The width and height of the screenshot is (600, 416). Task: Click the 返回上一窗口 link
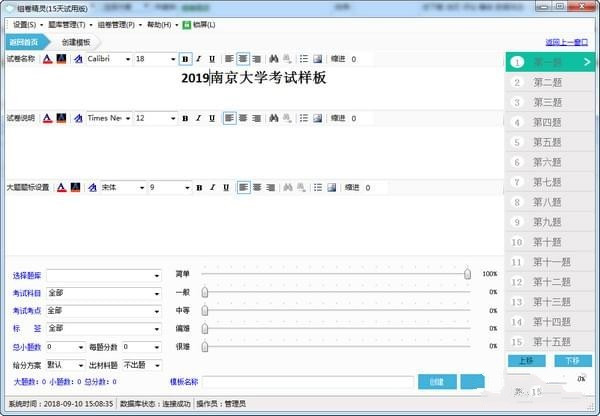click(x=567, y=42)
